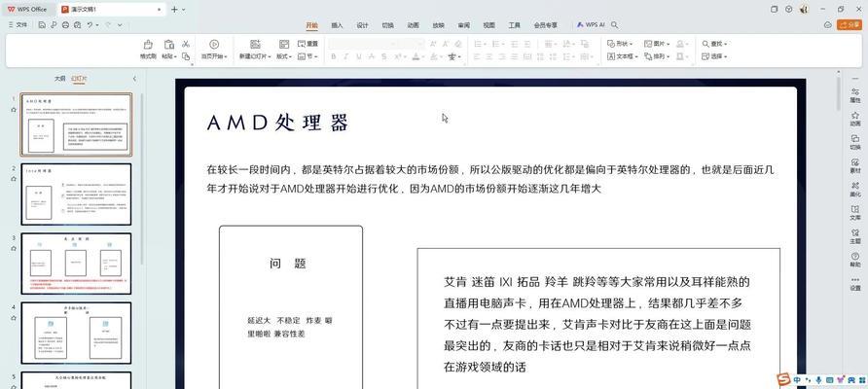Image resolution: width=868 pixels, height=389 pixels.
Task: Click the Copy icon below scissors
Action: click(186, 56)
